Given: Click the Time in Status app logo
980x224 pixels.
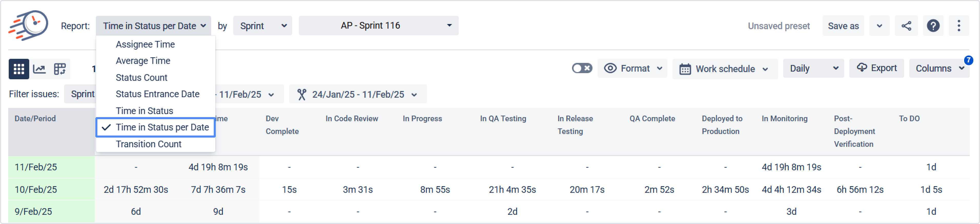Looking at the screenshot, I should [28, 25].
